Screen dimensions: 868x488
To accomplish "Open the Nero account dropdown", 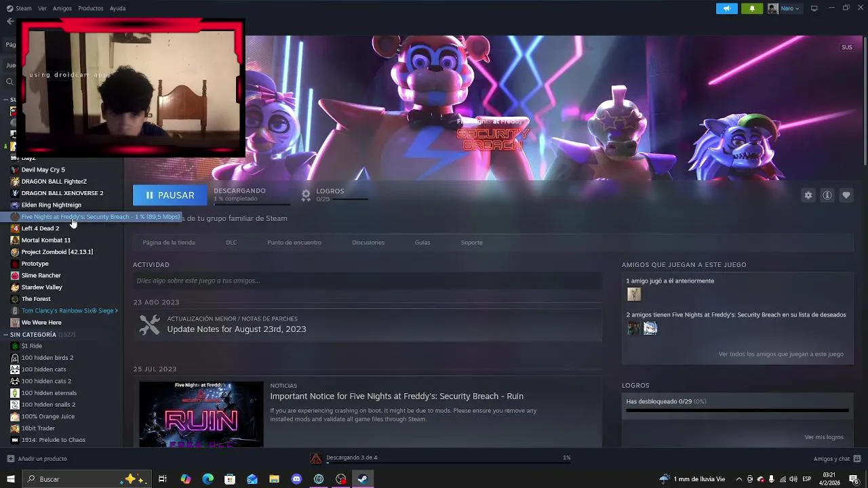I will [790, 8].
